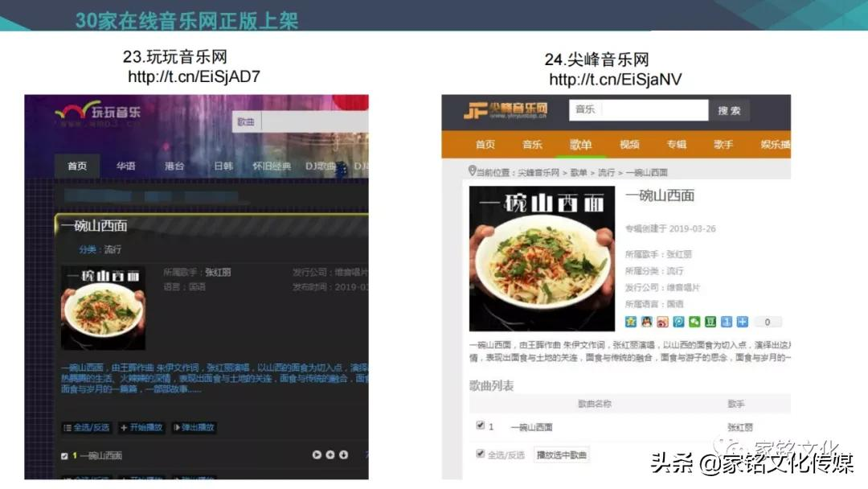Image resolution: width=868 pixels, height=489 pixels.
Task: Expand the 歌单 category navigation
Action: coord(581,145)
